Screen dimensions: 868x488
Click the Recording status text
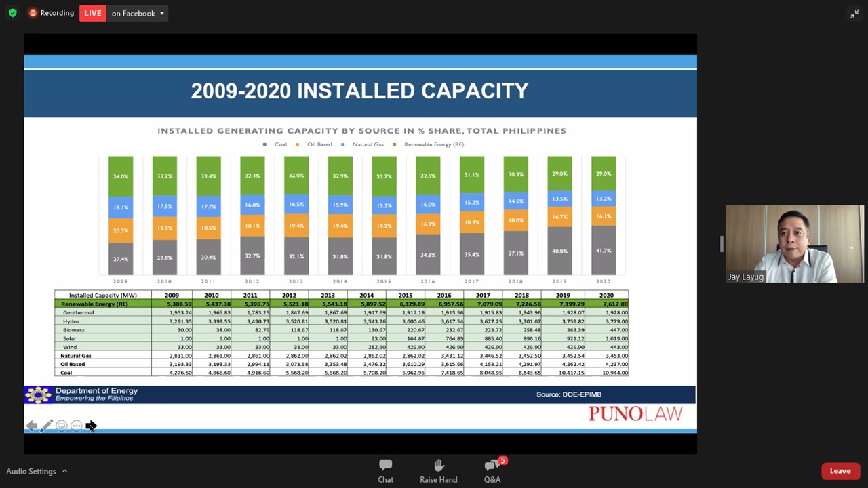tap(57, 13)
